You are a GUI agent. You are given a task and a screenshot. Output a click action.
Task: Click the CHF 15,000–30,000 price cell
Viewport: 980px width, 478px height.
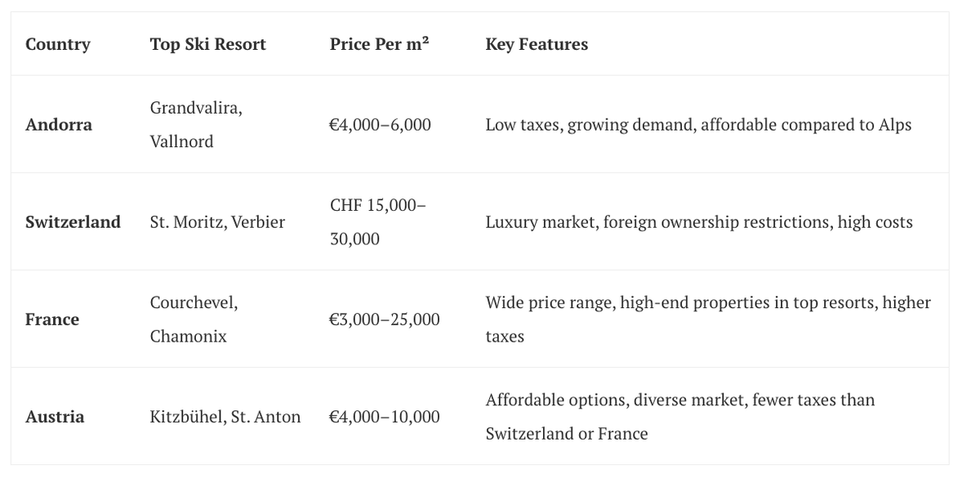(x=378, y=221)
